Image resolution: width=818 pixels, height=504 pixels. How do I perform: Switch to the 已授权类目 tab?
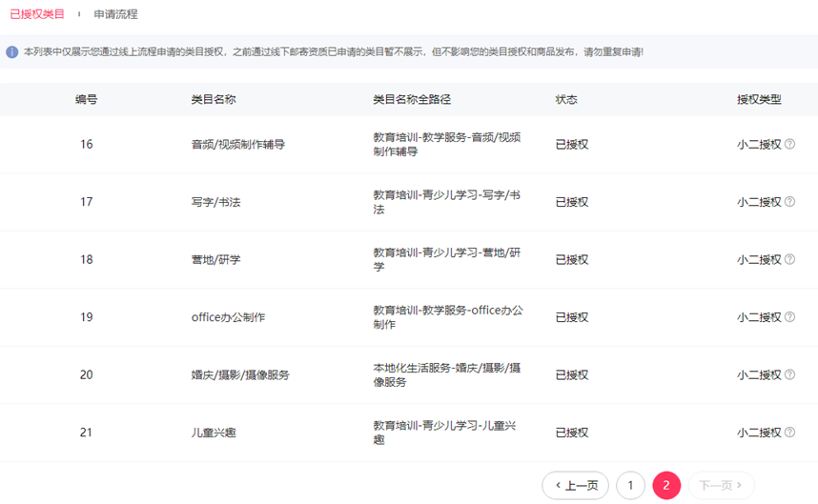pos(37,14)
